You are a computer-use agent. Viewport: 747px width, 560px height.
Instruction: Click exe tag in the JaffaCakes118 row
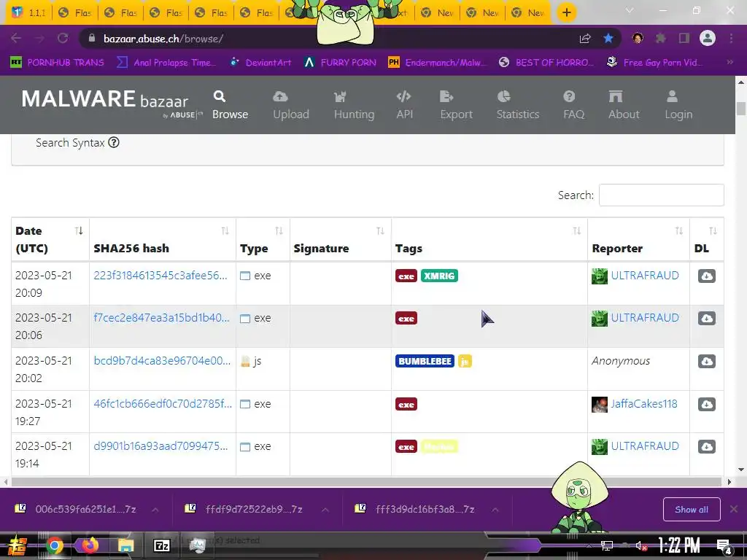(406, 404)
